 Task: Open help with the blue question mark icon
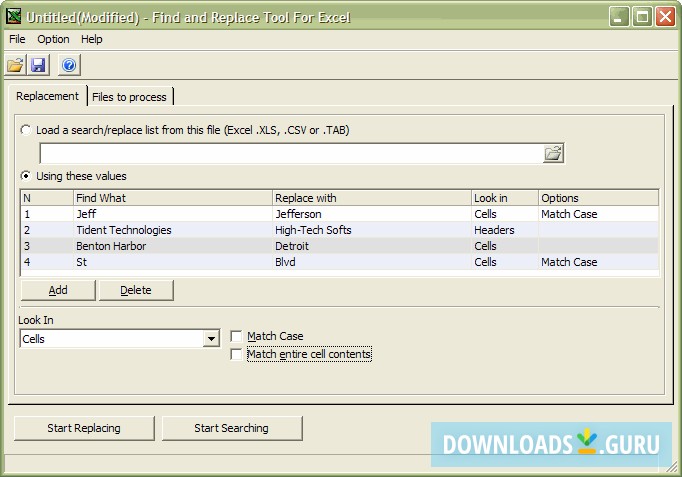[x=69, y=66]
